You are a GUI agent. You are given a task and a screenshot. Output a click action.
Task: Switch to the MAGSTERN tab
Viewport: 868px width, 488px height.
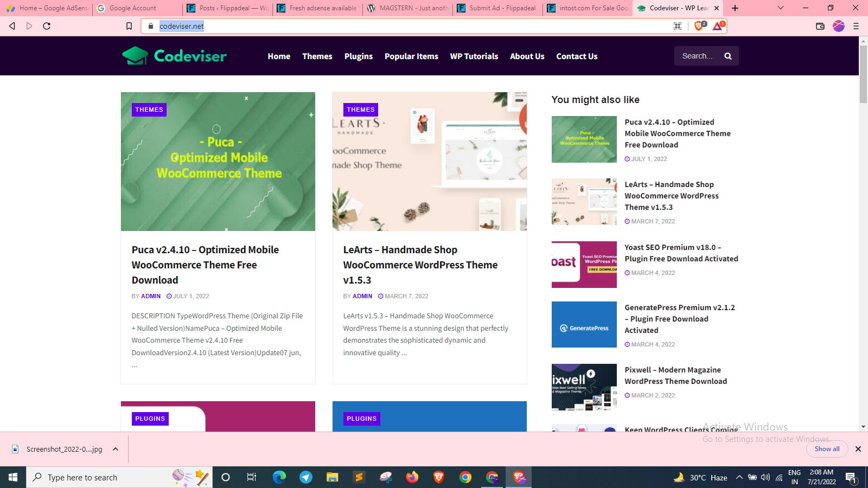pyautogui.click(x=408, y=8)
